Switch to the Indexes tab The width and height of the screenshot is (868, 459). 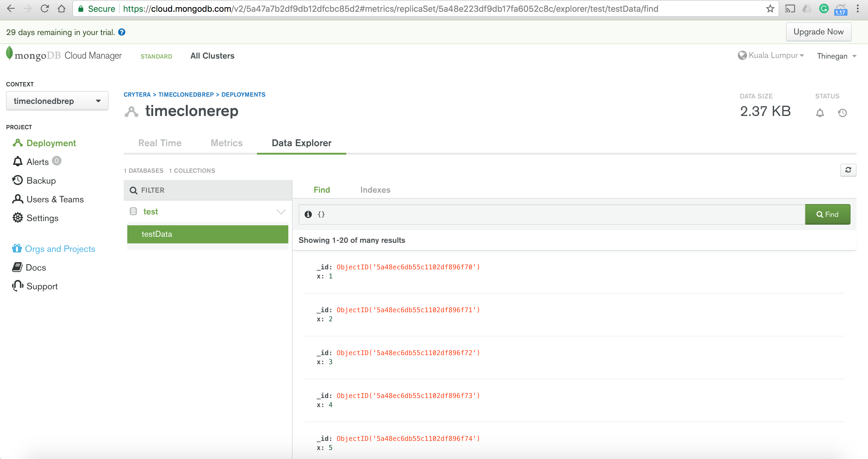(x=375, y=190)
